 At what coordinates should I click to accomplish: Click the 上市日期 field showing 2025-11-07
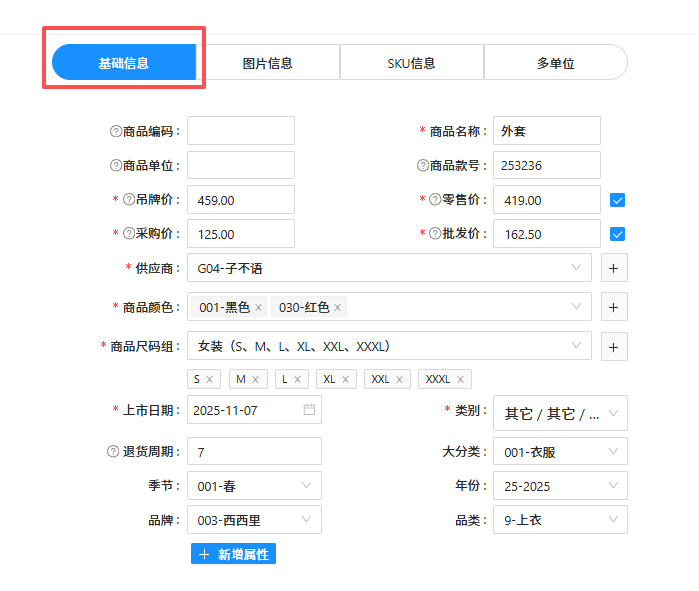(254, 410)
